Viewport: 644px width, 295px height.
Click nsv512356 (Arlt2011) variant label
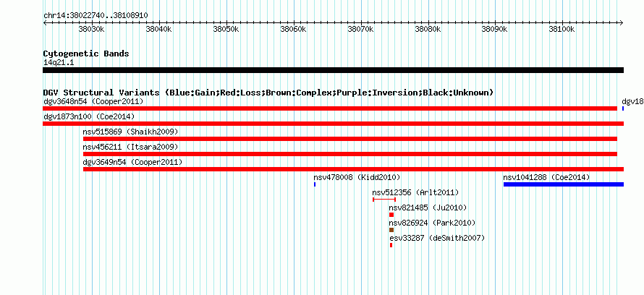(x=415, y=192)
